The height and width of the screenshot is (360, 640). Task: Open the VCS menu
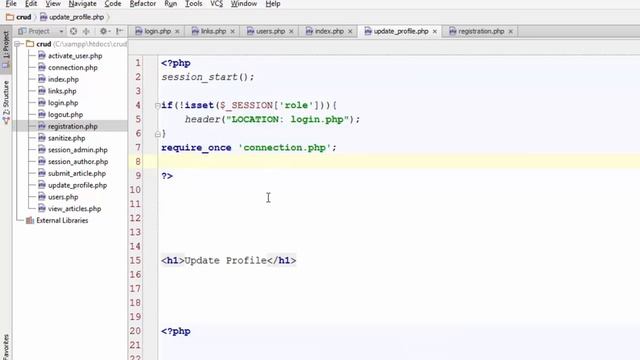pos(216,4)
